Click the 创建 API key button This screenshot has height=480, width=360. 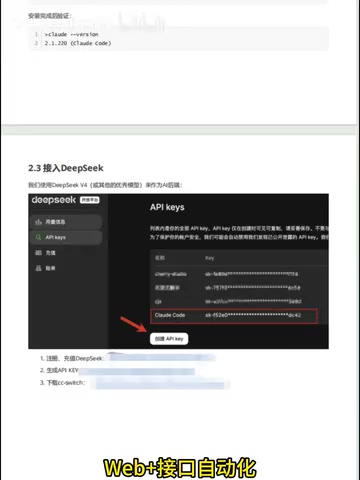click(x=169, y=339)
